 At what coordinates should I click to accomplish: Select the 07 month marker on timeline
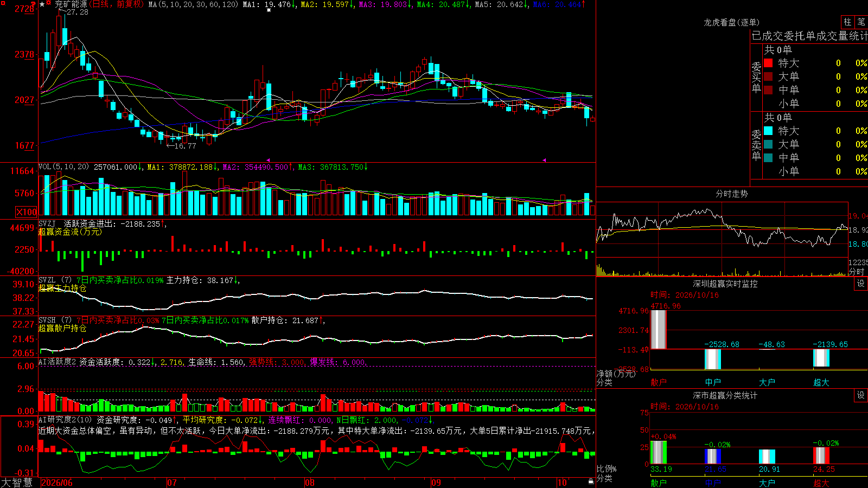[x=171, y=483]
